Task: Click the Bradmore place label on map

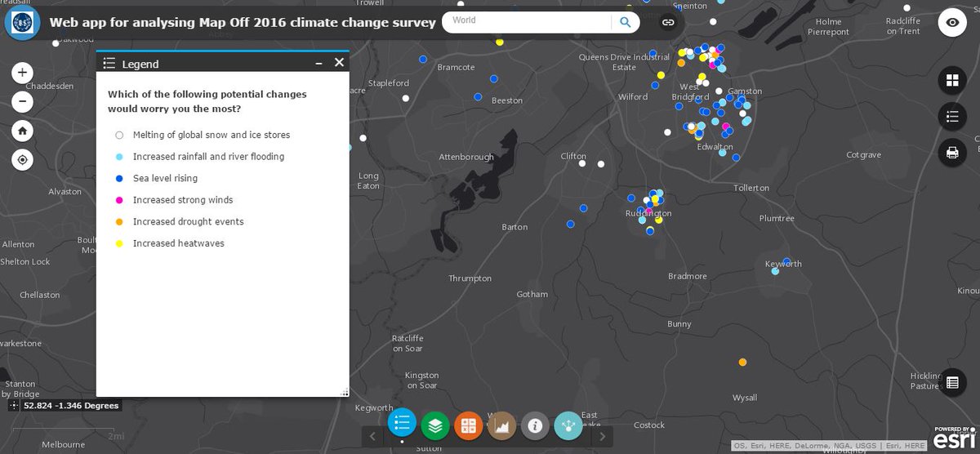Action: coord(687,276)
